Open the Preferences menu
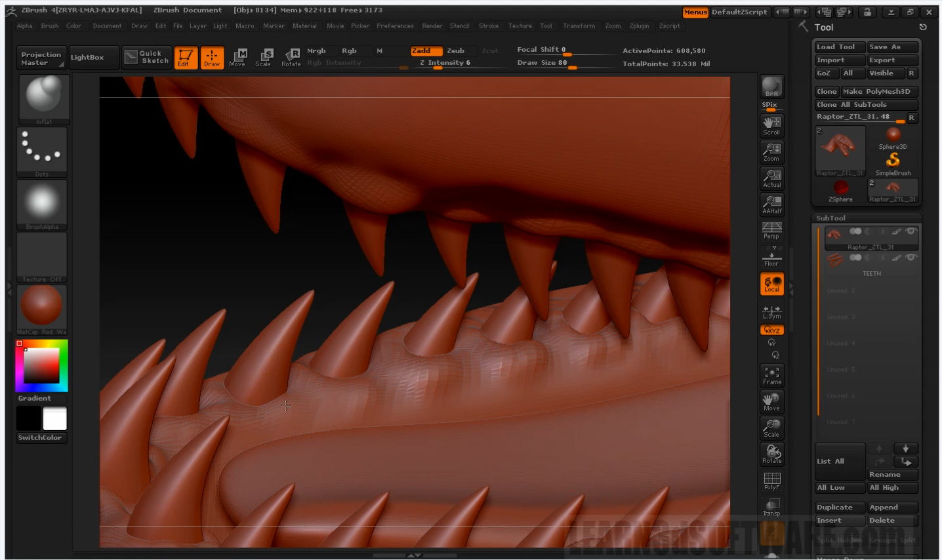Image resolution: width=942 pixels, height=560 pixels. click(x=395, y=26)
